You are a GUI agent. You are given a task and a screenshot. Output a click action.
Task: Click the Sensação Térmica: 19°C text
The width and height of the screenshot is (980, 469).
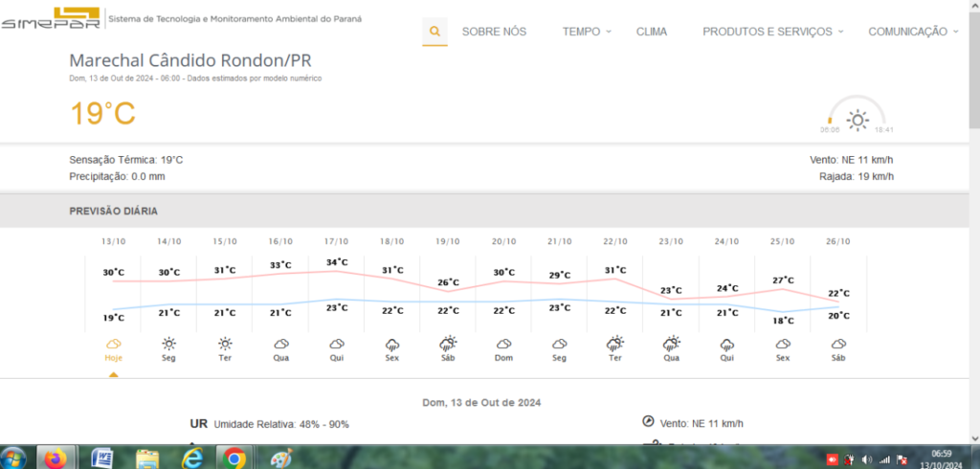126,160
